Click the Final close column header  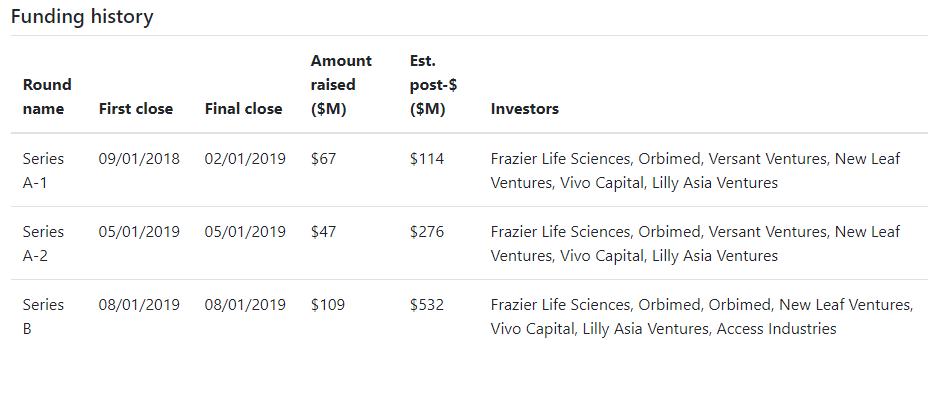pos(243,109)
